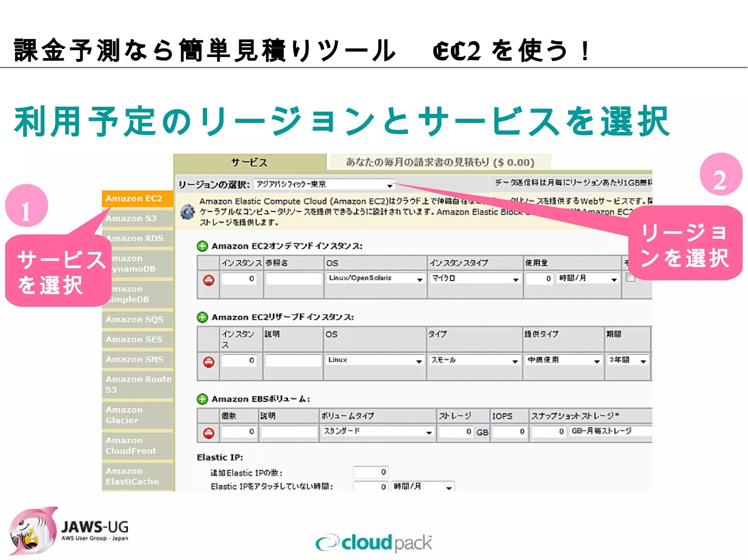Open the Linux/OpenSolaris OS dropdown
The height and width of the screenshot is (560, 748).
point(375,278)
